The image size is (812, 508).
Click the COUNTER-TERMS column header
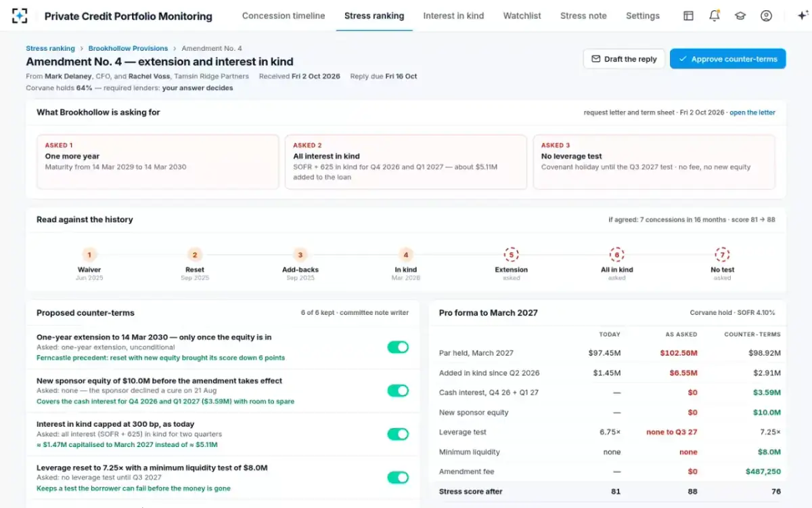click(x=752, y=335)
